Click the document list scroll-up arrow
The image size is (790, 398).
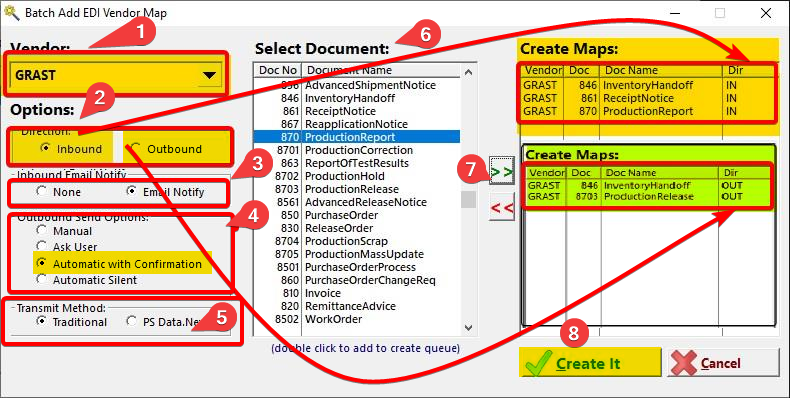click(x=469, y=72)
